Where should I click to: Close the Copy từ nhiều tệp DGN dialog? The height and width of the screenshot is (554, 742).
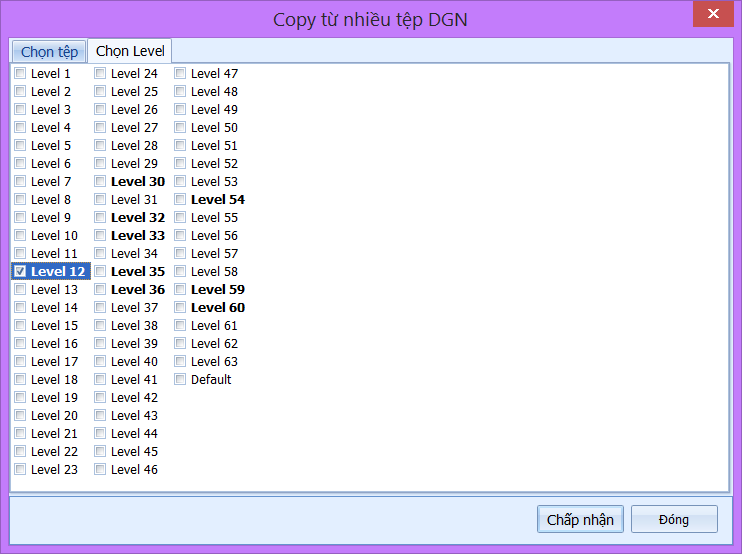click(713, 15)
